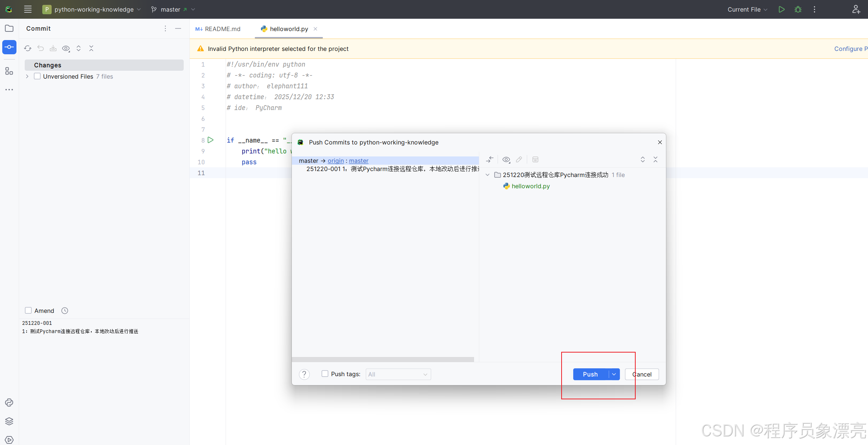Open Structure tool window from left sidebar
The image size is (868, 445).
[x=9, y=71]
